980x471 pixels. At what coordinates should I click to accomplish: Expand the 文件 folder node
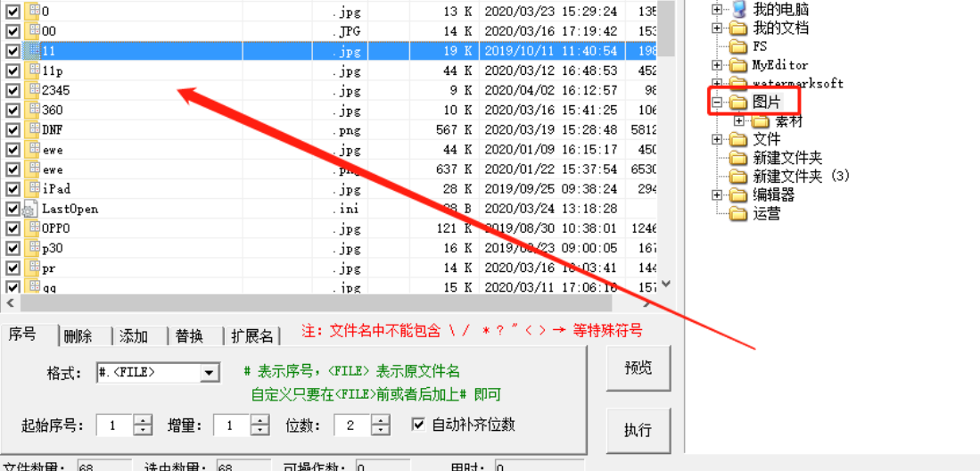[x=717, y=139]
